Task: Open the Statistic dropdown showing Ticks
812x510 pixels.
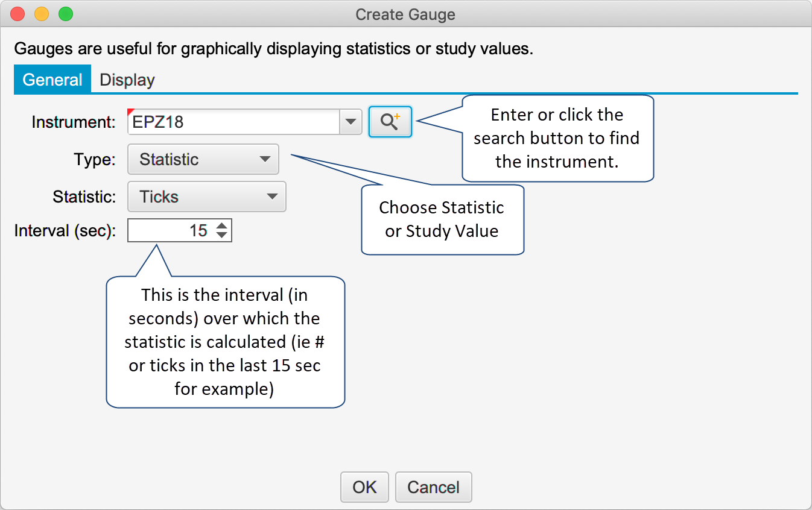Action: pyautogui.click(x=207, y=197)
